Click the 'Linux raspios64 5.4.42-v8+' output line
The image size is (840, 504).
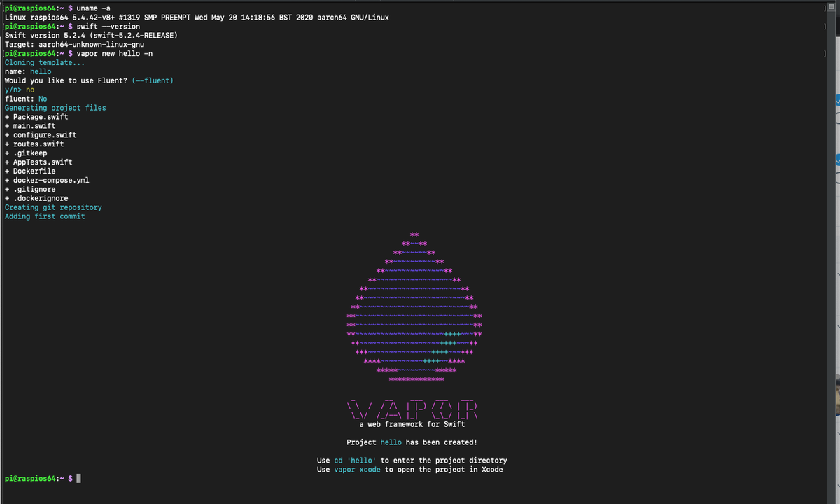(x=197, y=17)
